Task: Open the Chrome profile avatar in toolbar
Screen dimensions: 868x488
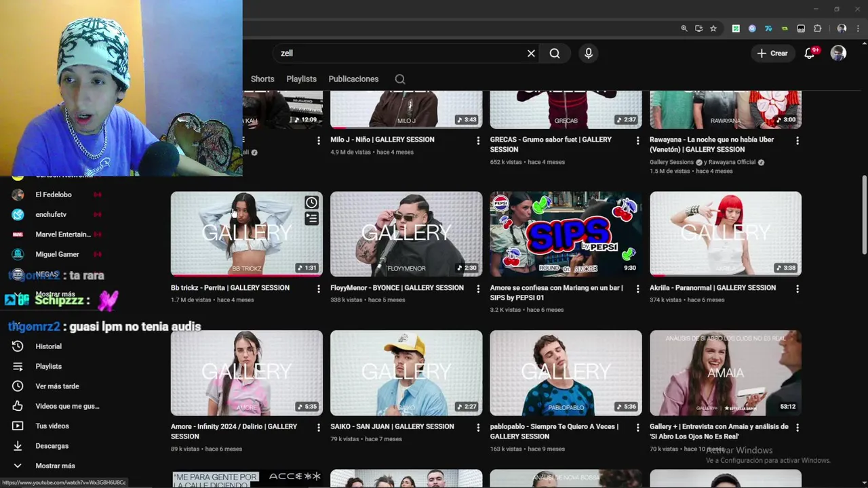Action: coord(842,28)
